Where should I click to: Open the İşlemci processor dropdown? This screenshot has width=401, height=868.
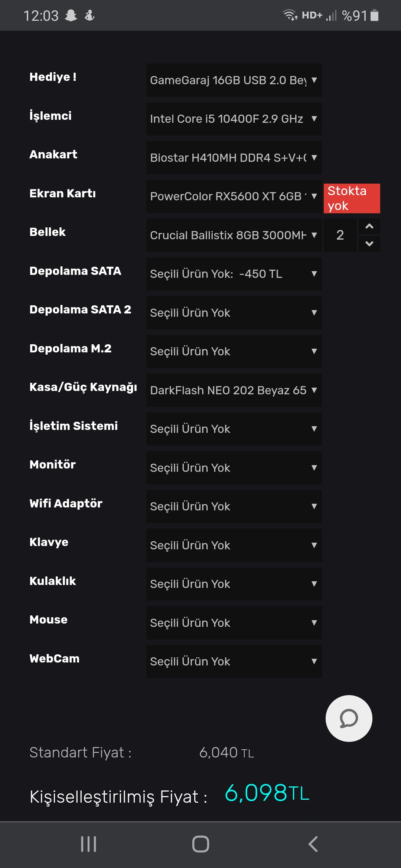(x=234, y=119)
